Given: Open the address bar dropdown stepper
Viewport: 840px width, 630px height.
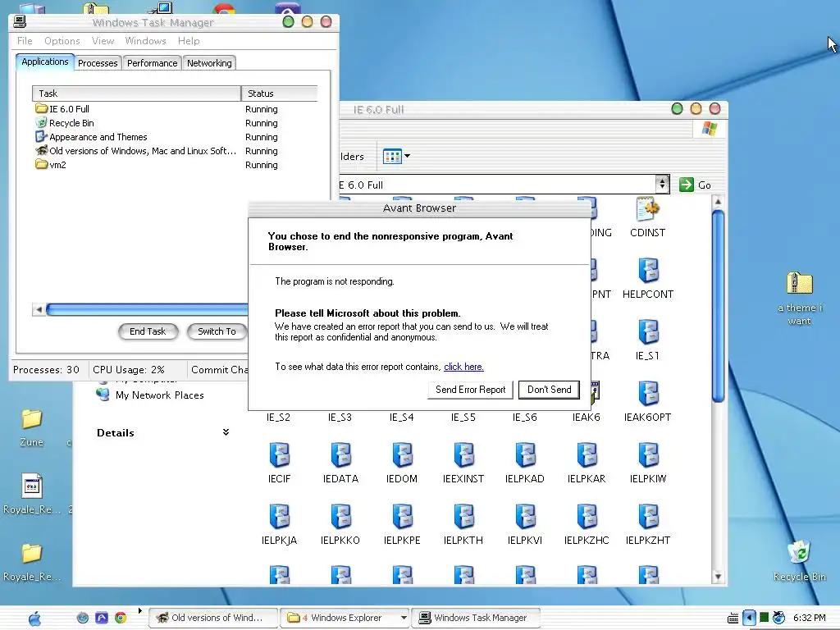Looking at the screenshot, I should coord(663,185).
